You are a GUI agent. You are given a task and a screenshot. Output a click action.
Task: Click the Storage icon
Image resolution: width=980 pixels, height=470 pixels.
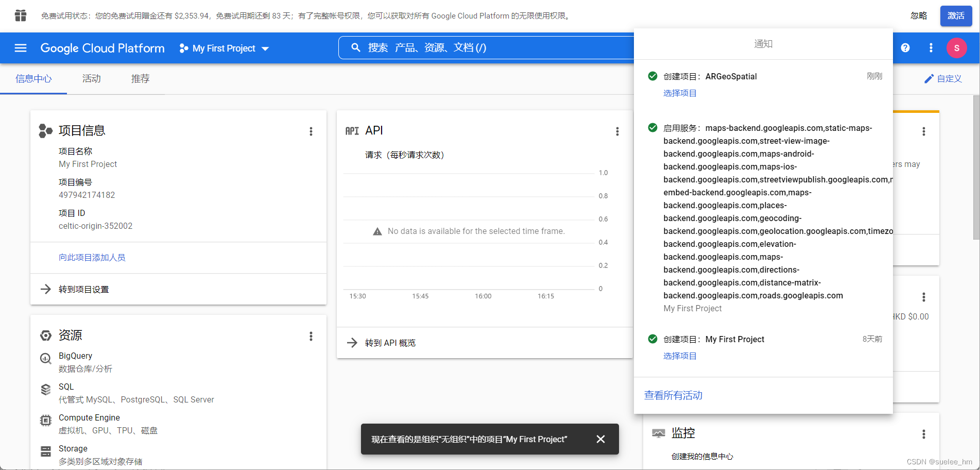46,451
